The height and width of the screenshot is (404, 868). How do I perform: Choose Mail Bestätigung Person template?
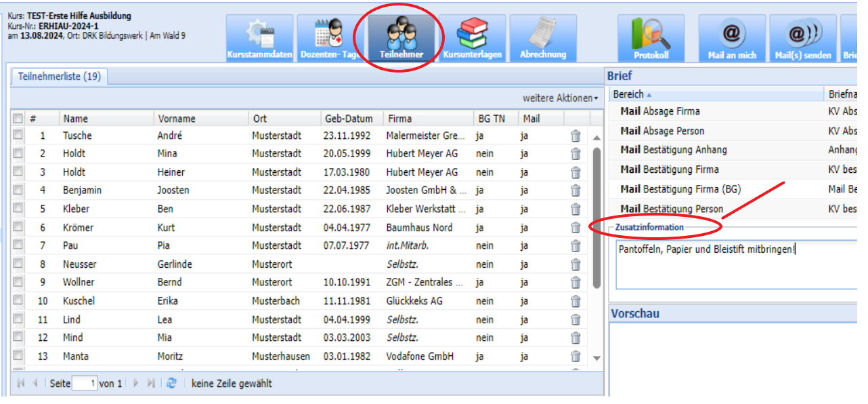pos(672,209)
